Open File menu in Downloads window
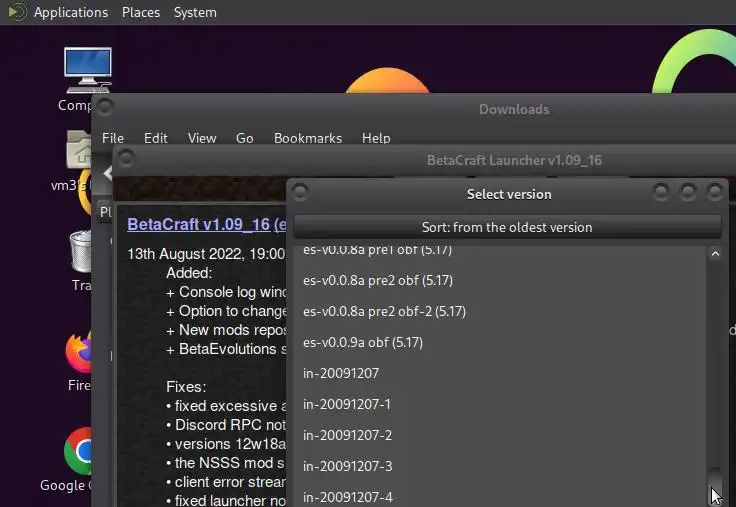Viewport: 736px width, 507px height. click(x=113, y=138)
